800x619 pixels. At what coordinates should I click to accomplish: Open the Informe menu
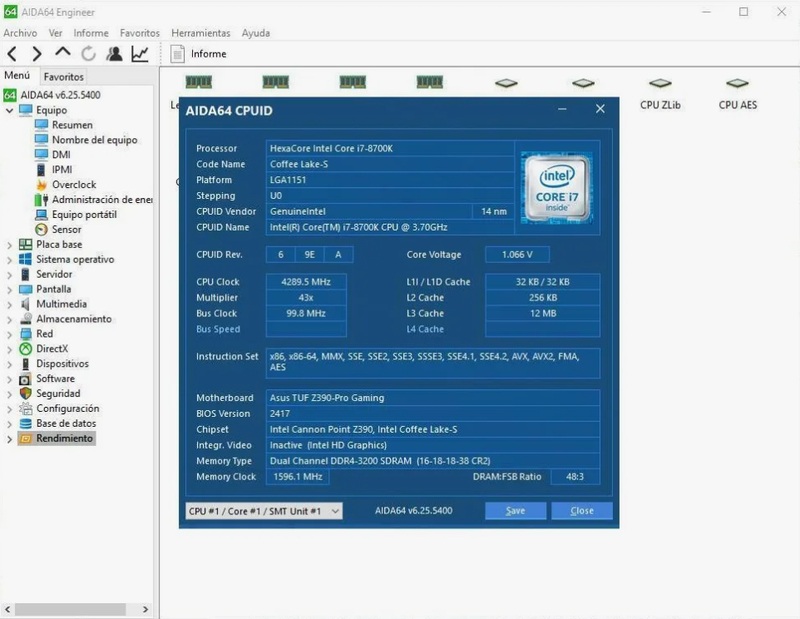(91, 33)
